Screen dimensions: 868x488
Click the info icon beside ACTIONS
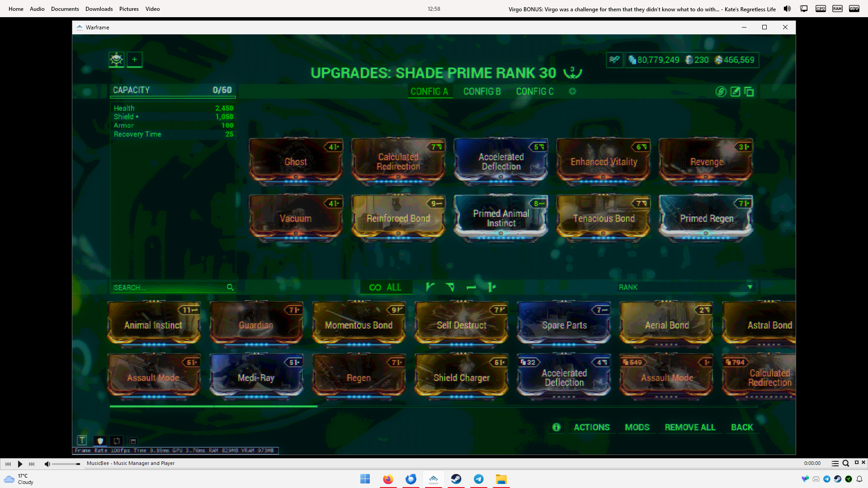(557, 427)
